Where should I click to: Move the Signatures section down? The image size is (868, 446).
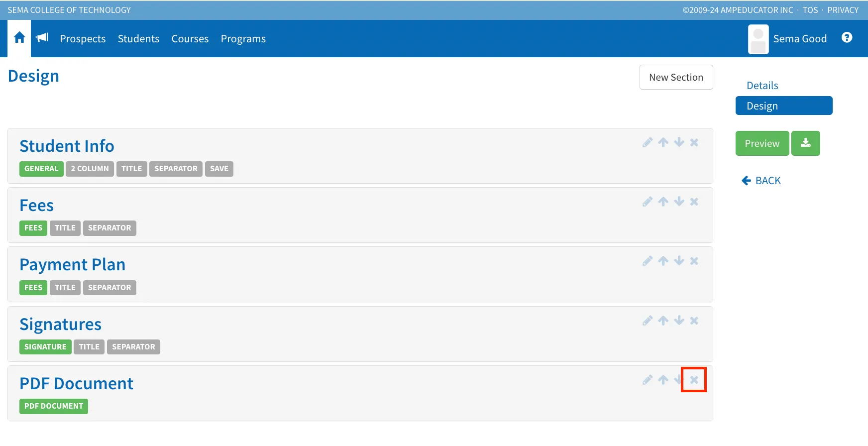679,321
